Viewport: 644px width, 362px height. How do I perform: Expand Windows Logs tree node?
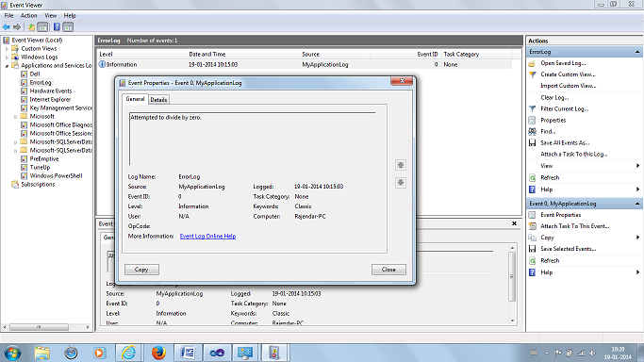7,58
